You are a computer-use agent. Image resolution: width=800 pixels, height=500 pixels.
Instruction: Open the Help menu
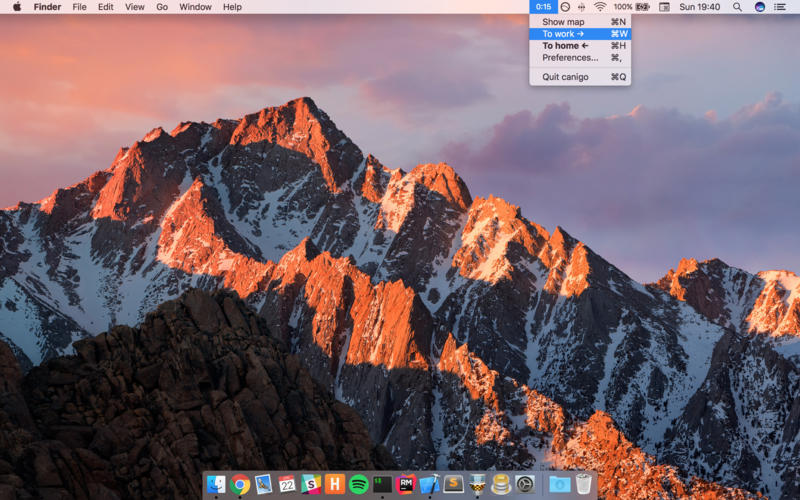pos(232,7)
